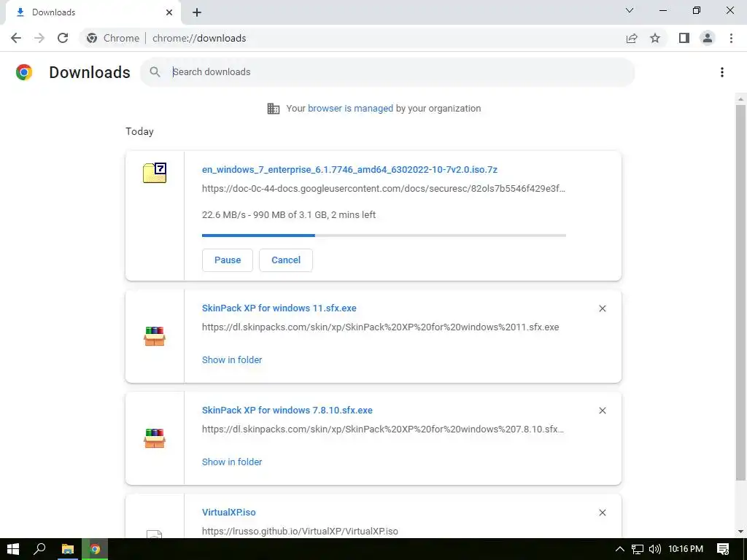Click the SkinPack windows 11 file icon
This screenshot has height=560, width=747.
(155, 336)
